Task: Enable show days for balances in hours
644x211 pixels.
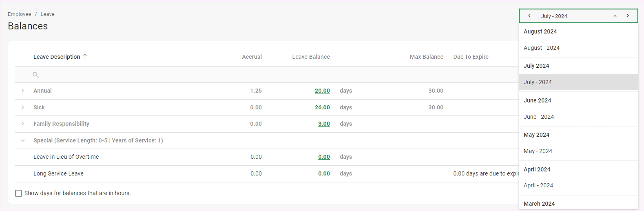Action: [19, 193]
